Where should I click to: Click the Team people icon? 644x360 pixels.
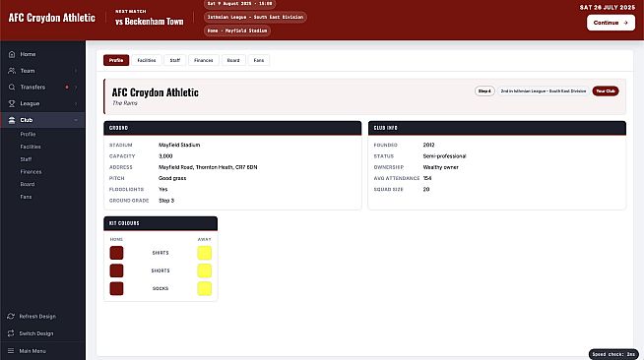(x=12, y=71)
